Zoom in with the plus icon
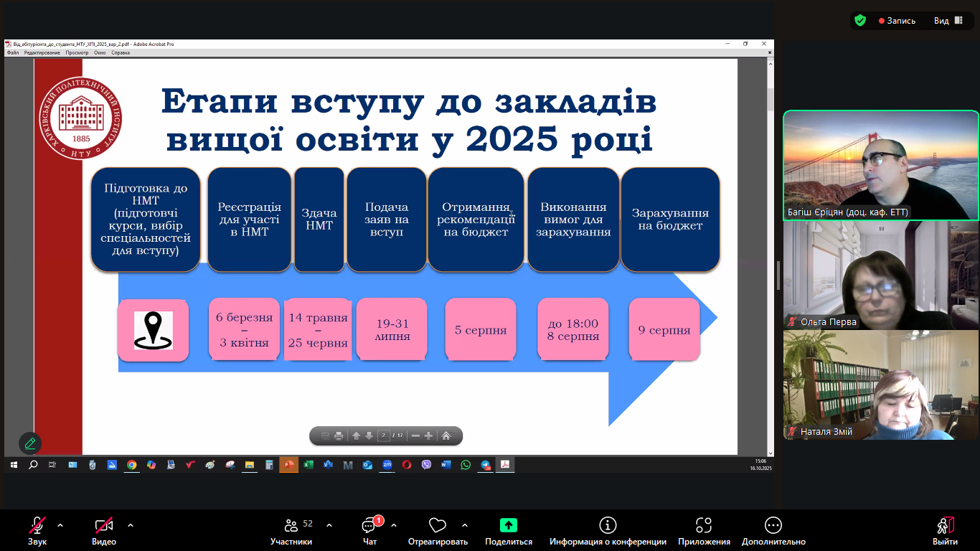The image size is (980, 551). [428, 435]
